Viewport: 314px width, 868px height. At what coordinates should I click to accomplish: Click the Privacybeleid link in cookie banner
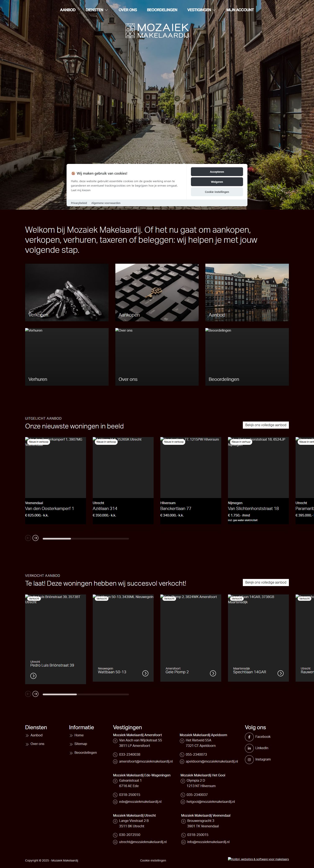pos(79,203)
